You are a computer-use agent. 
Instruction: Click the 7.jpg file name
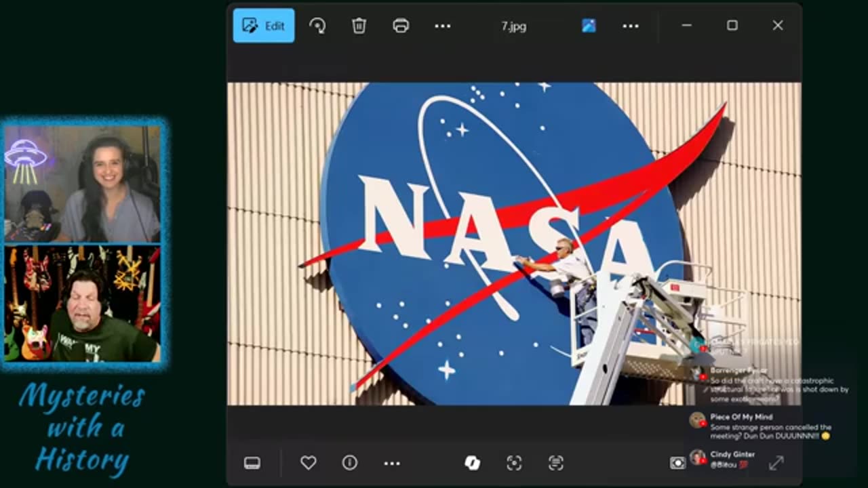click(x=513, y=26)
